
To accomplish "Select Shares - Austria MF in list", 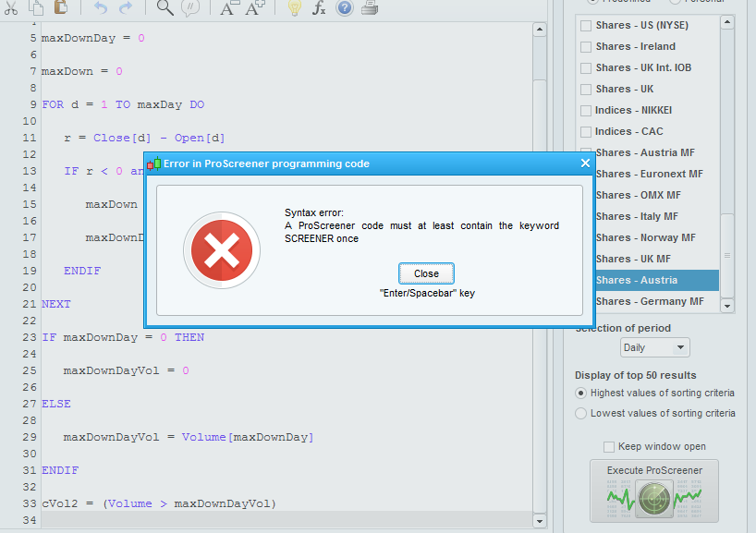I will 645,152.
